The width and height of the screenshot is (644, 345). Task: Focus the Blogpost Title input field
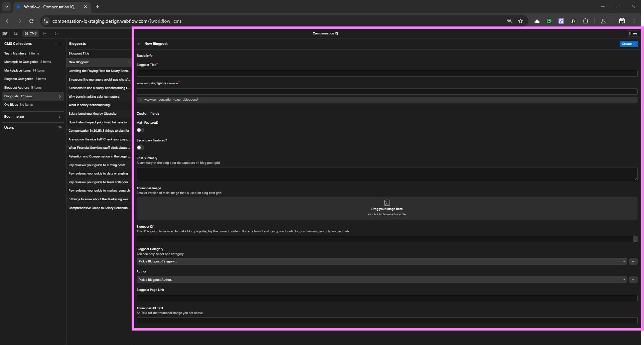[387, 73]
